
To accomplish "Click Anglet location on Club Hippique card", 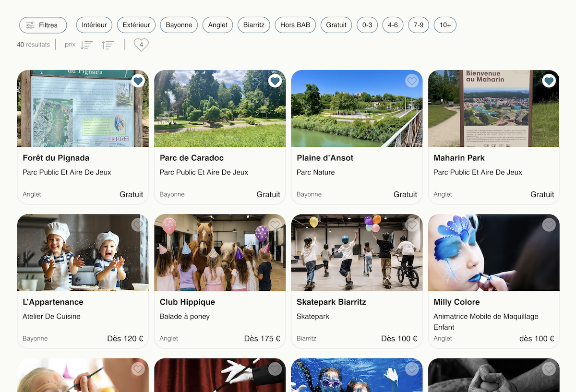I will click(x=169, y=338).
